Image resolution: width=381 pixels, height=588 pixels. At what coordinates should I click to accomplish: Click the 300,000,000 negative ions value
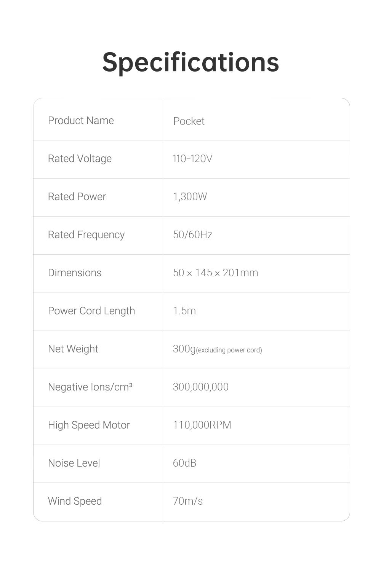tap(200, 387)
